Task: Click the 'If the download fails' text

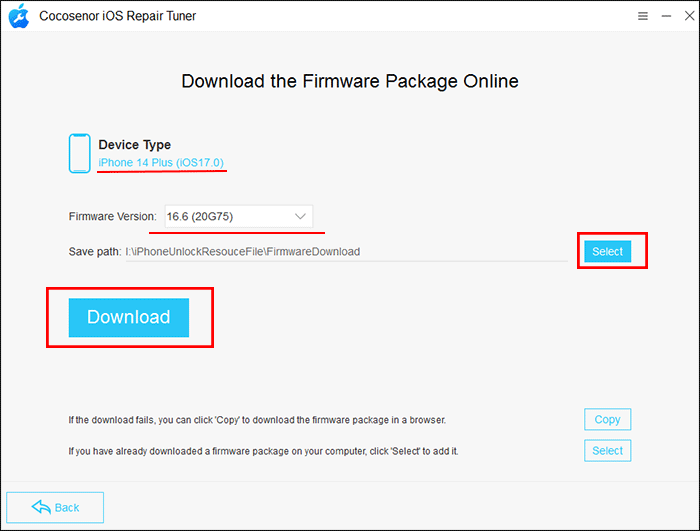Action: tap(257, 420)
